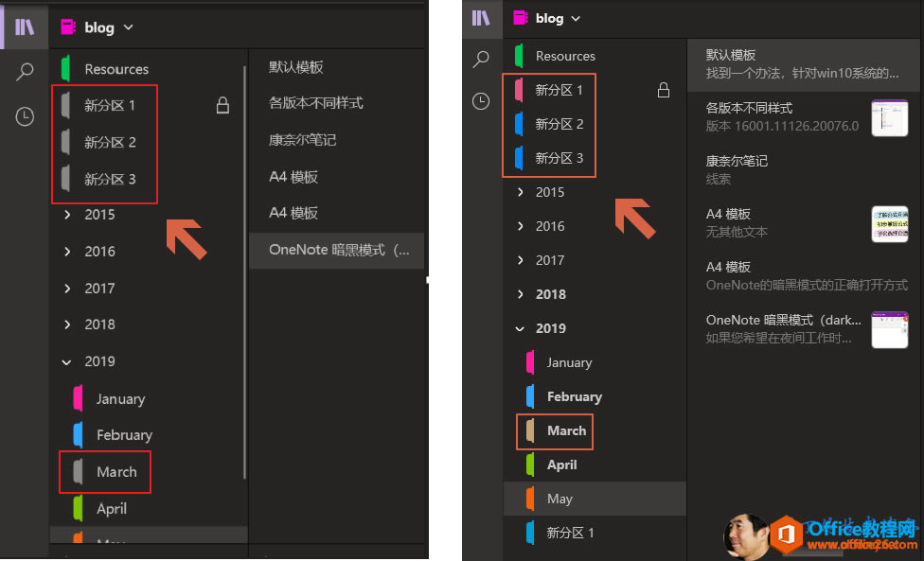
Task: Select the May page
Action: [x=560, y=498]
